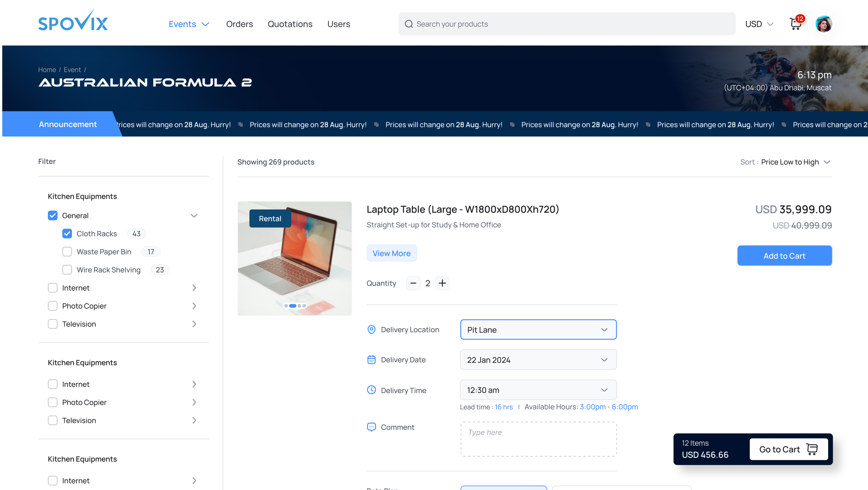Click the Delivery Date calendar icon
Screen dimensions: 868x490
coord(371,360)
